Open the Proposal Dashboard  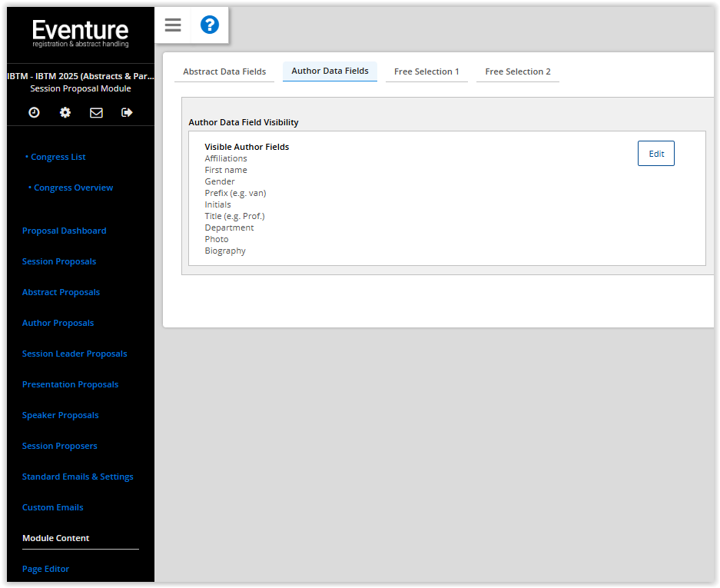pyautogui.click(x=64, y=231)
